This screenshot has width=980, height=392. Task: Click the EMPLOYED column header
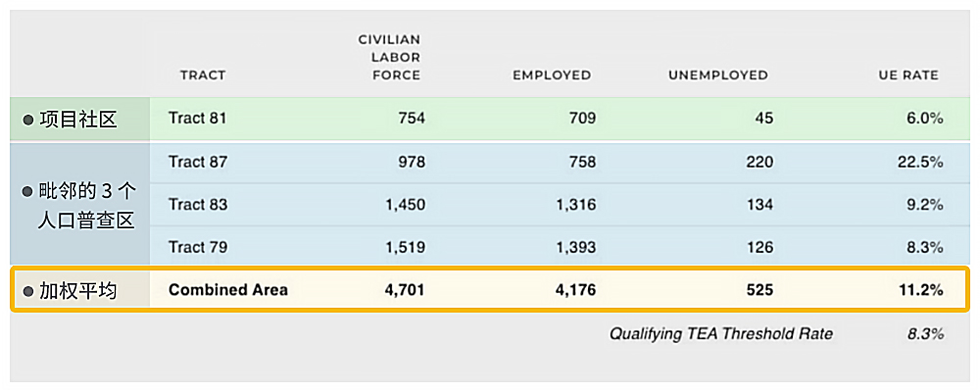tap(552, 75)
